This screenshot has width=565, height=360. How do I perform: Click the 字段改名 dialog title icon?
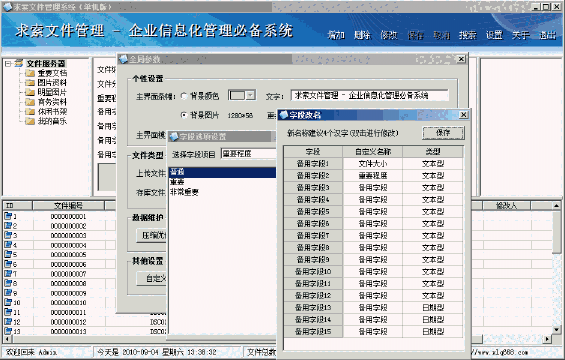pyautogui.click(x=284, y=115)
